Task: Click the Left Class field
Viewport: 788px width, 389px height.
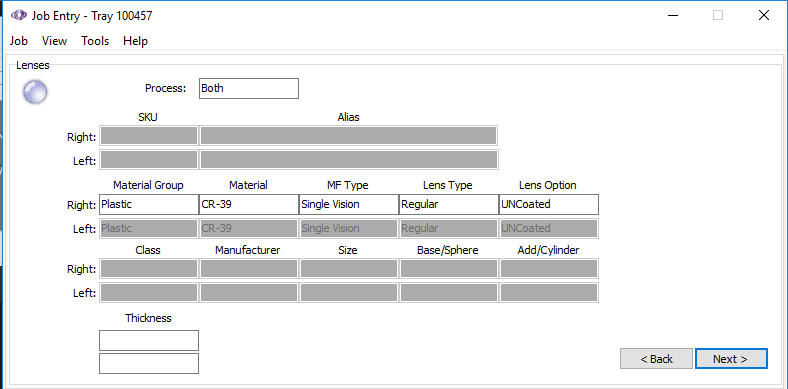Action: point(149,293)
